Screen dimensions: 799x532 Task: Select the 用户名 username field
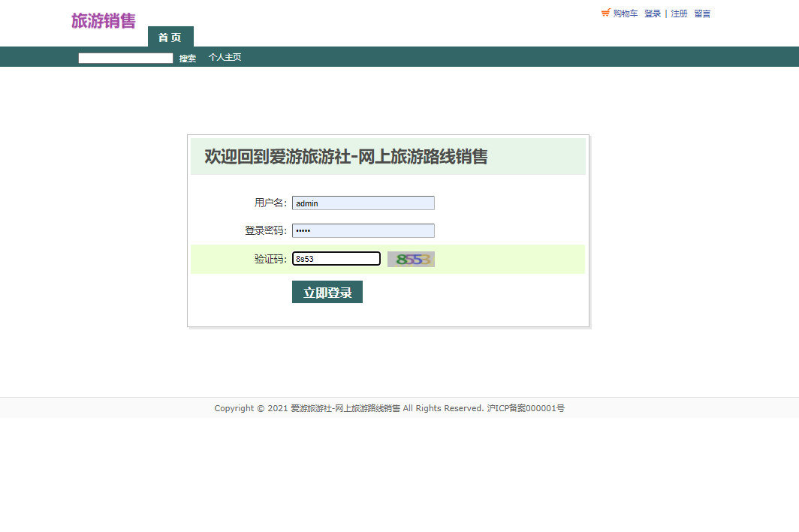(x=363, y=203)
